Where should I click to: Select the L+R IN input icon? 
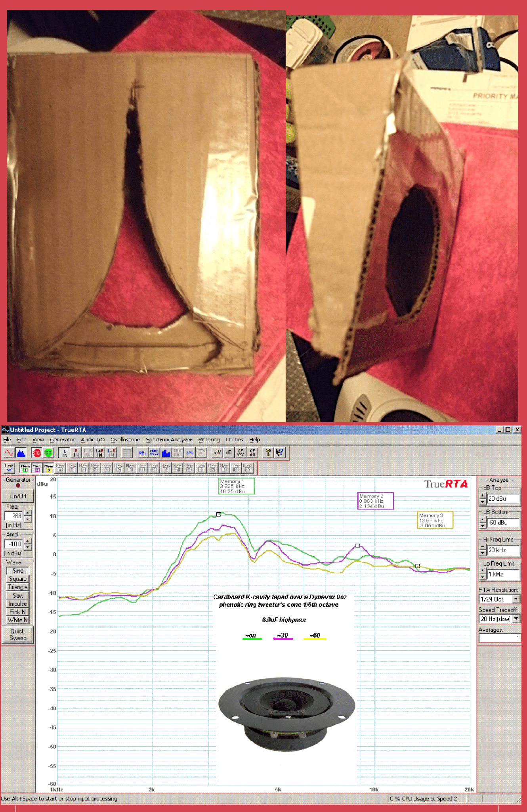(x=99, y=452)
